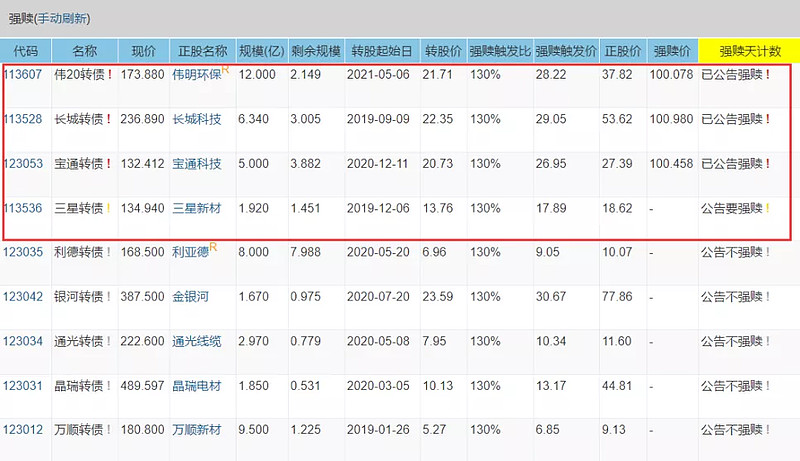800x461 pixels.
Task: Click gray exclamation after 公告不强赎 in 123012 row
Action: [767, 429]
